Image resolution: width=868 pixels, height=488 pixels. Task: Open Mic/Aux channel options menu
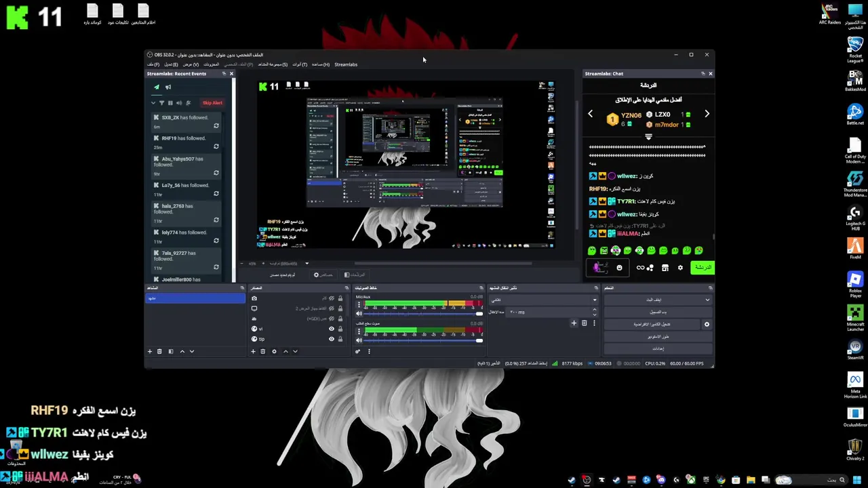(x=359, y=305)
